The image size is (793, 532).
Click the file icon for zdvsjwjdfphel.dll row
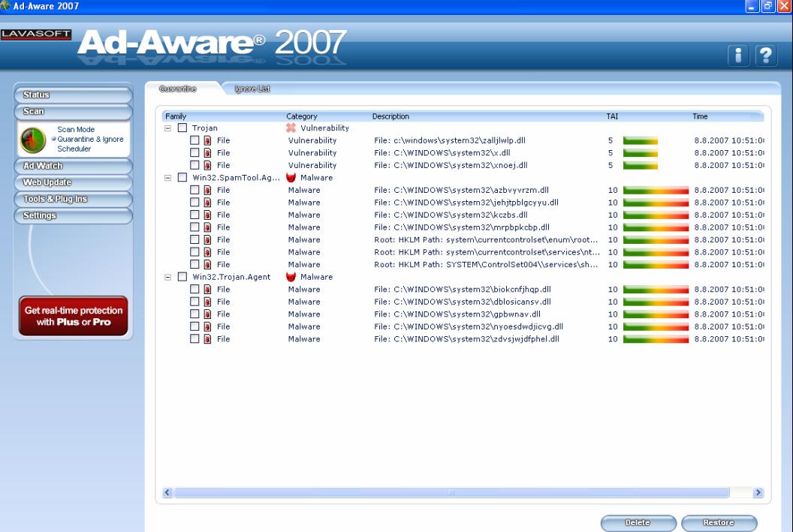207,339
